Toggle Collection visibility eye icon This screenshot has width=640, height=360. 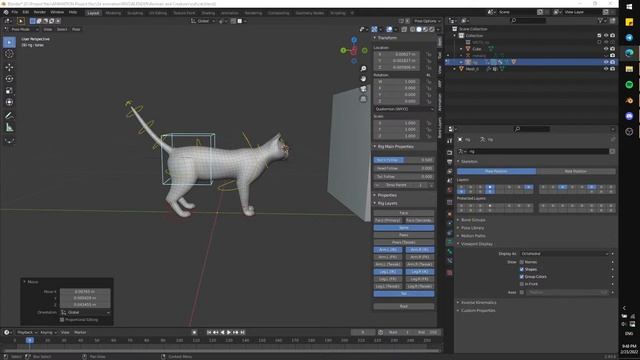click(606, 36)
